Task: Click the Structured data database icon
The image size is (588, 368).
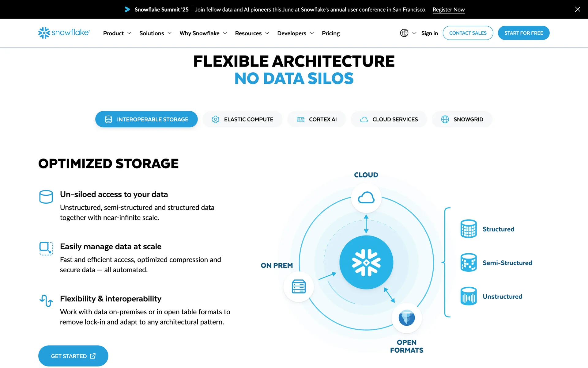Action: coord(468,229)
